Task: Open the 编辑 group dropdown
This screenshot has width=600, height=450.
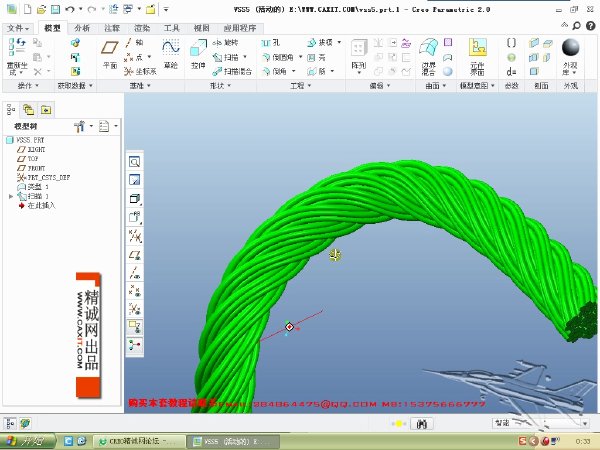Action: click(x=380, y=85)
